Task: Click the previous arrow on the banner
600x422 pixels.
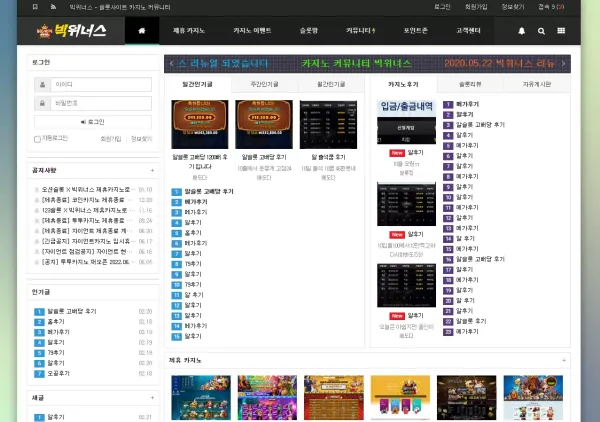Action: pos(171,64)
